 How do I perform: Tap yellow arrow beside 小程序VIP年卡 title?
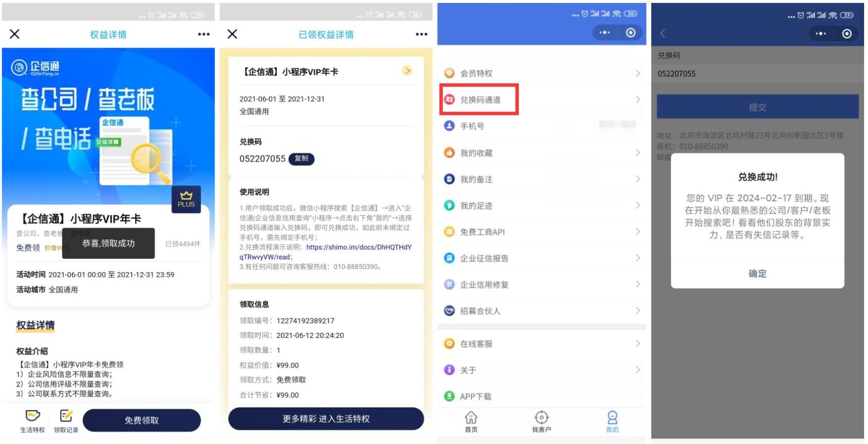(407, 71)
